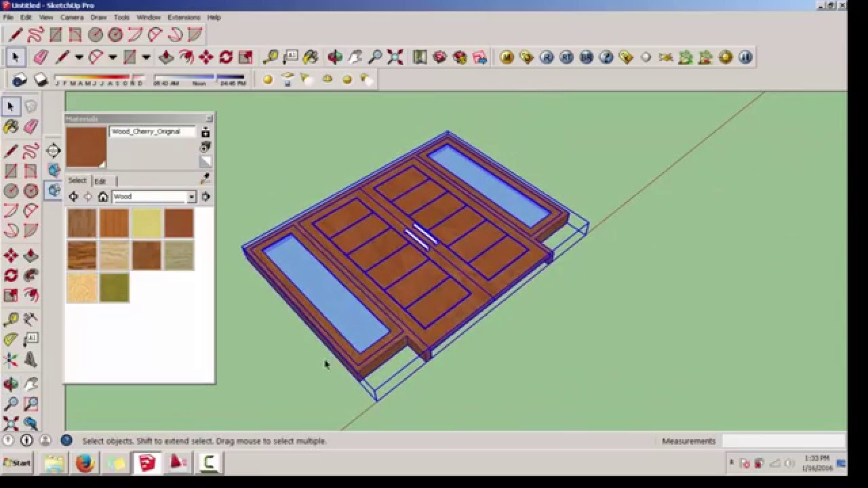
Task: Select the Tape Measure tool in top toolbar
Action: (271, 58)
